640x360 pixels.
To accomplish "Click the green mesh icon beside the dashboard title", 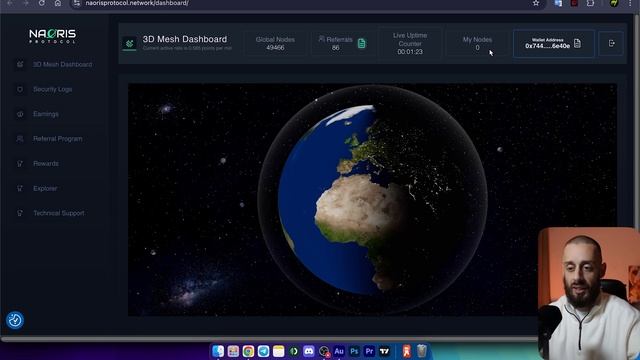I will coord(129,43).
